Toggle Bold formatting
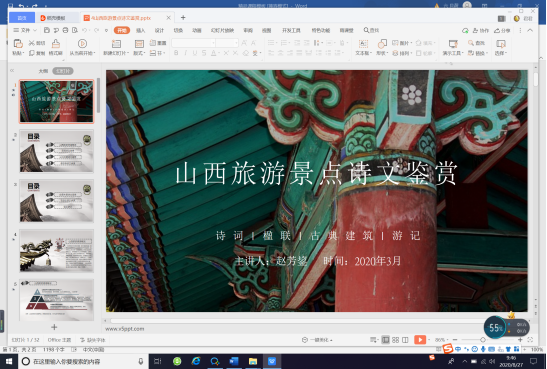547x369 pixels. pyautogui.click(x=176, y=53)
